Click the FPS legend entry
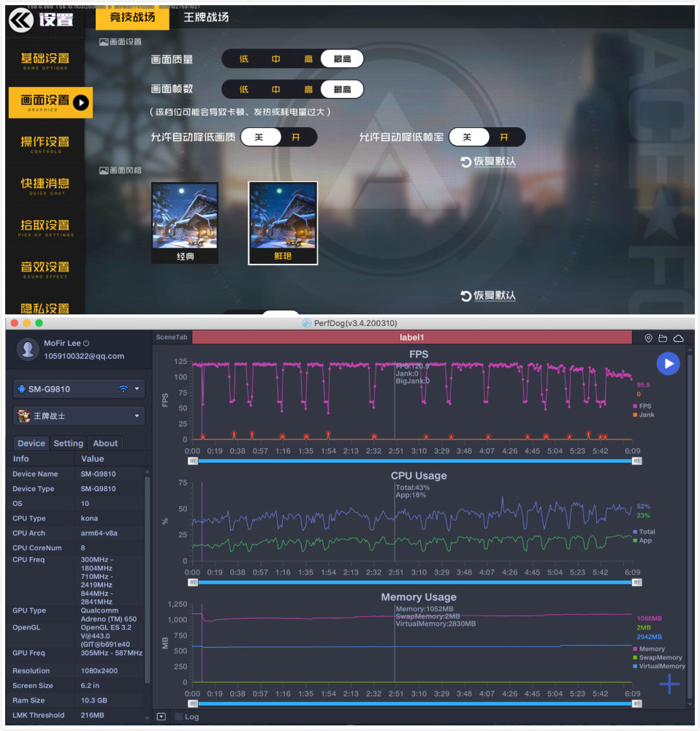 point(642,406)
